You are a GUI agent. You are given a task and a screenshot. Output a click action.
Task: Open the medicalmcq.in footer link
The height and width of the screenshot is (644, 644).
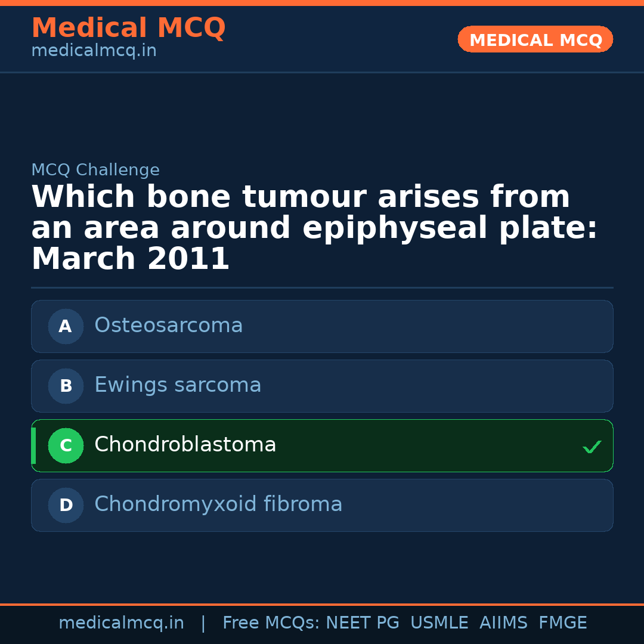122,623
